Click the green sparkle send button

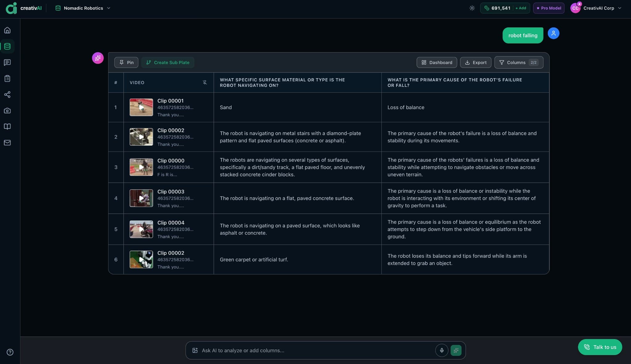(456, 350)
